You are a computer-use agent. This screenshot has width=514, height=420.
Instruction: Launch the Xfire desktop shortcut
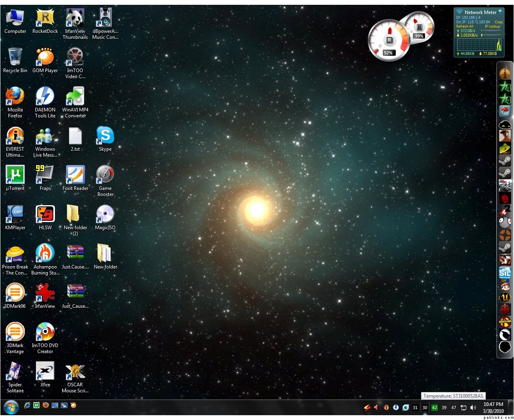(x=45, y=372)
